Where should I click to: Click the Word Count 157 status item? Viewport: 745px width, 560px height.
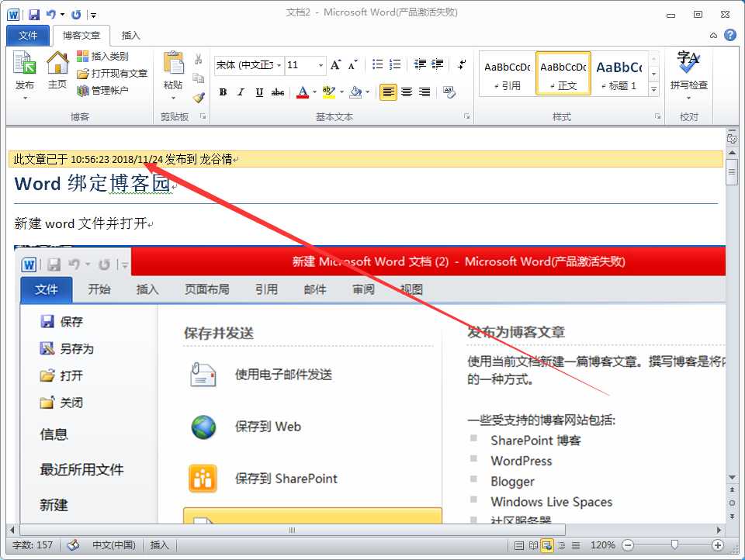coord(33,545)
